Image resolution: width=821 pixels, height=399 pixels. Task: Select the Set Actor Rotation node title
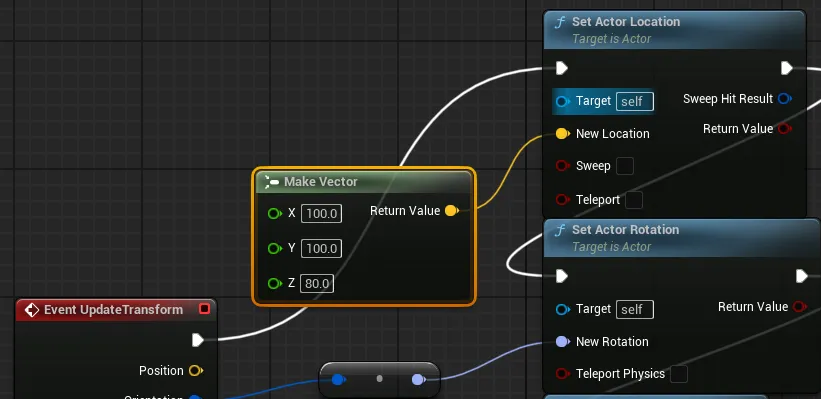coord(625,229)
